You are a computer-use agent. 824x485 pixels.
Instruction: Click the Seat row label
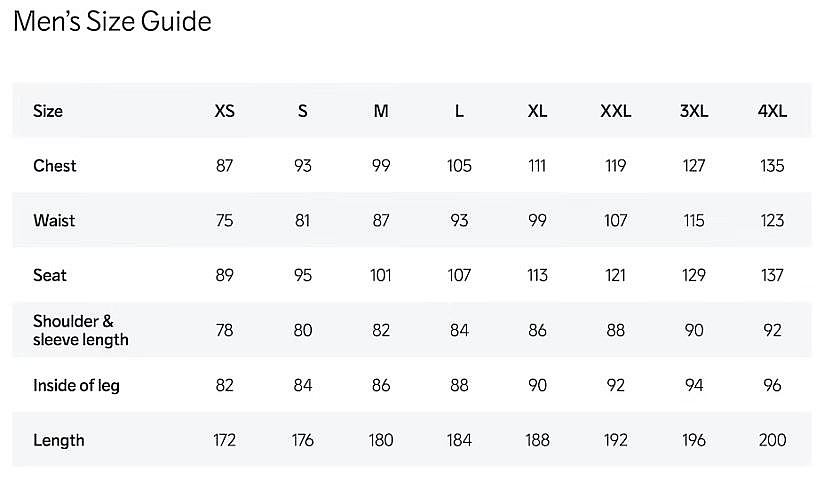50,275
